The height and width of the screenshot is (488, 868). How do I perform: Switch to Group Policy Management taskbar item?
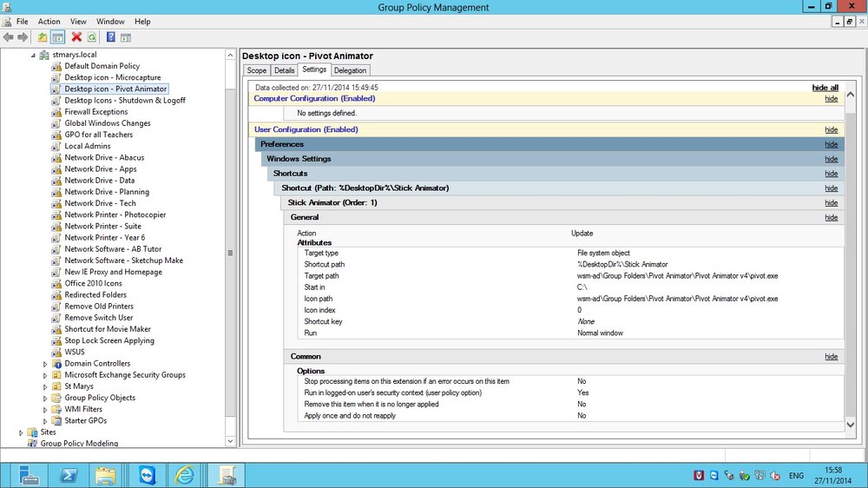[x=226, y=475]
